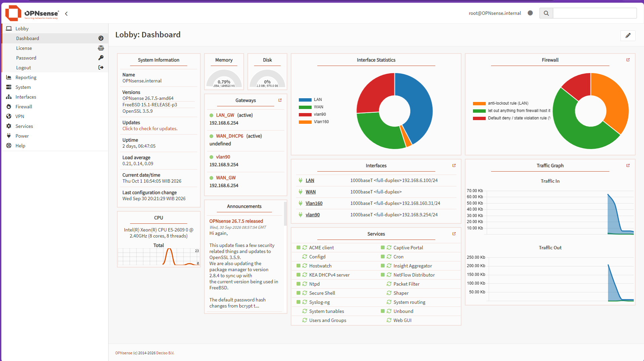Open the Traffic Graph widget link icon

628,166
